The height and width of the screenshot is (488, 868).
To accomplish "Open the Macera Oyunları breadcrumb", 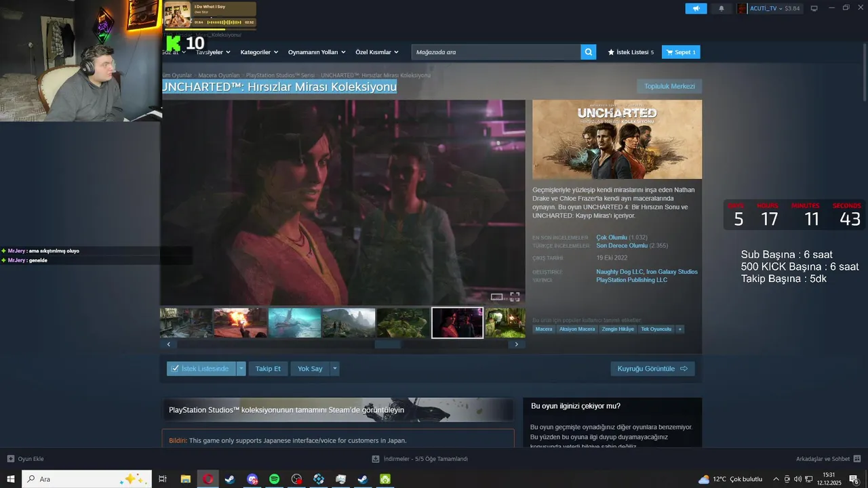I will tap(218, 75).
